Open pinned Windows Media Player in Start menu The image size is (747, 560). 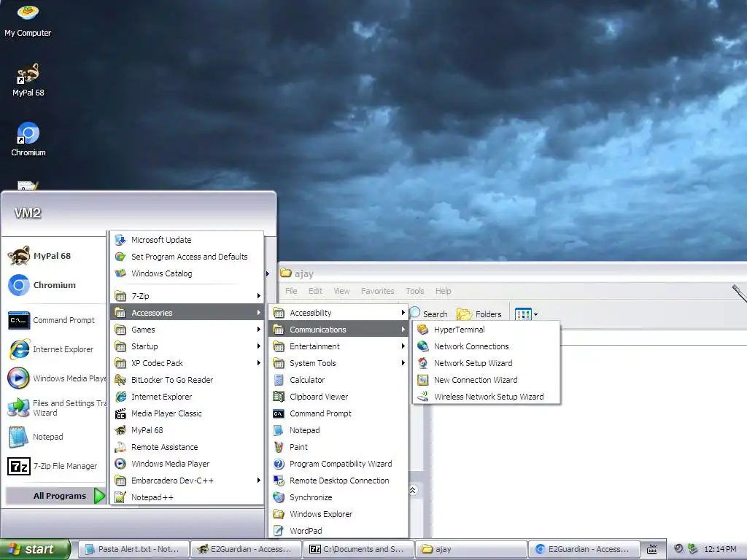click(56, 378)
